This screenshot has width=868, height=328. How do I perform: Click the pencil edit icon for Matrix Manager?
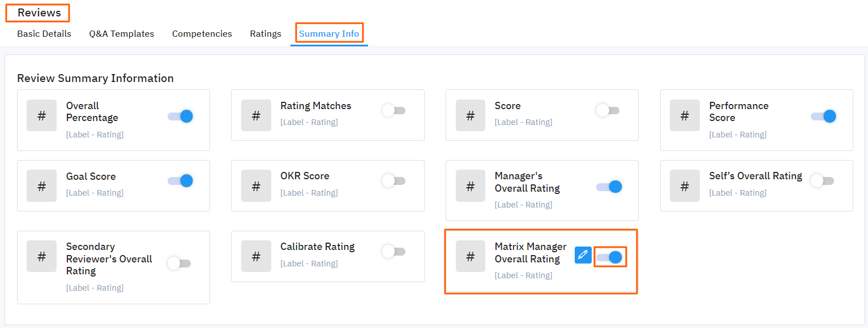click(583, 255)
